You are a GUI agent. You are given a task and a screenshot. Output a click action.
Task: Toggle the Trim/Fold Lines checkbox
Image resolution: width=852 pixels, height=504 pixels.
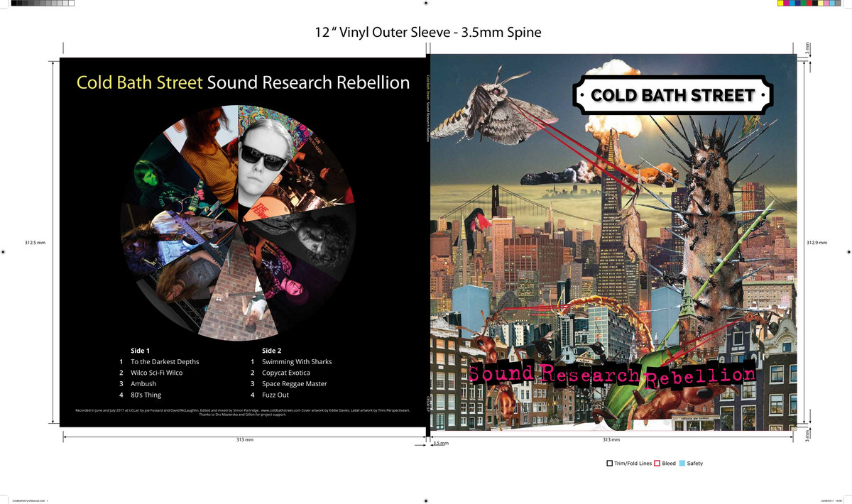(x=609, y=464)
